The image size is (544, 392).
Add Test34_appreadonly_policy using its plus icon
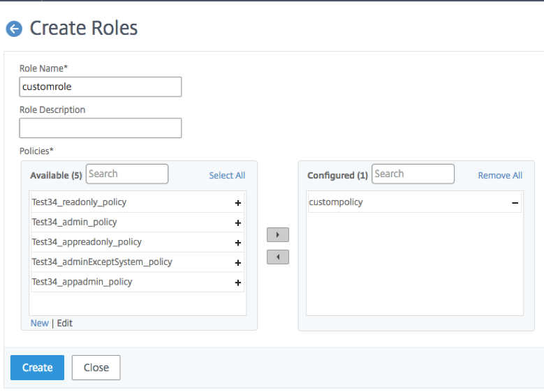[237, 243]
